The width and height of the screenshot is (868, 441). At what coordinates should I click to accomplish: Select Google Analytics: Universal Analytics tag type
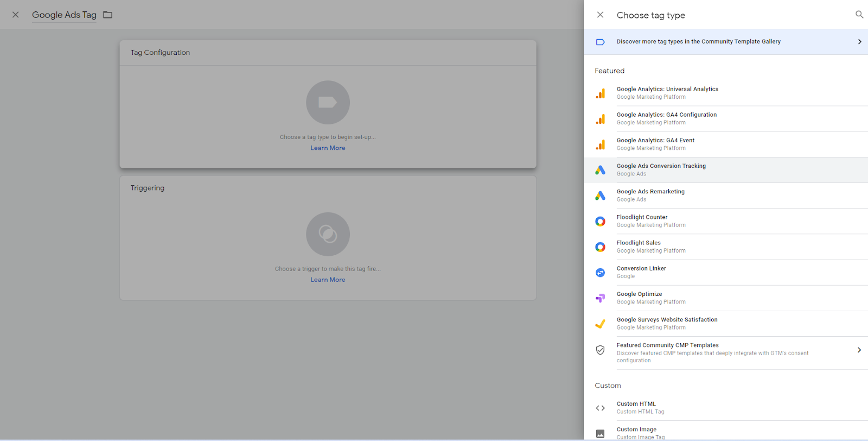726,93
